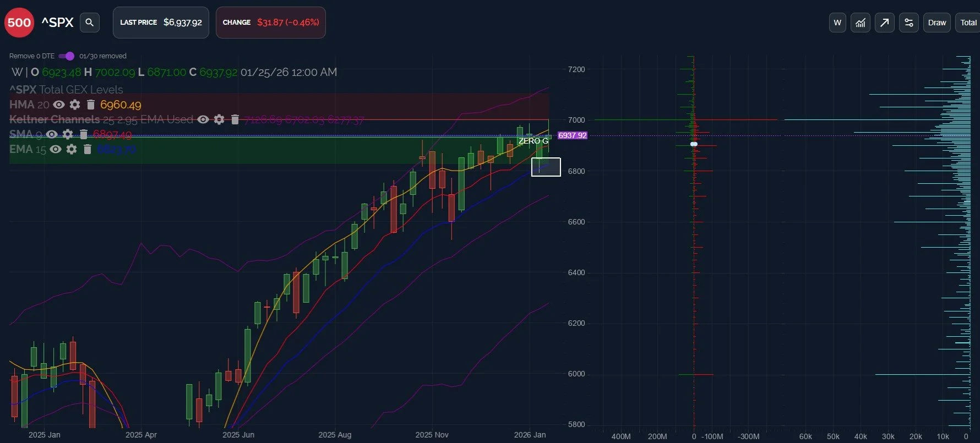Open HMA 20 settings gear

[x=75, y=105]
